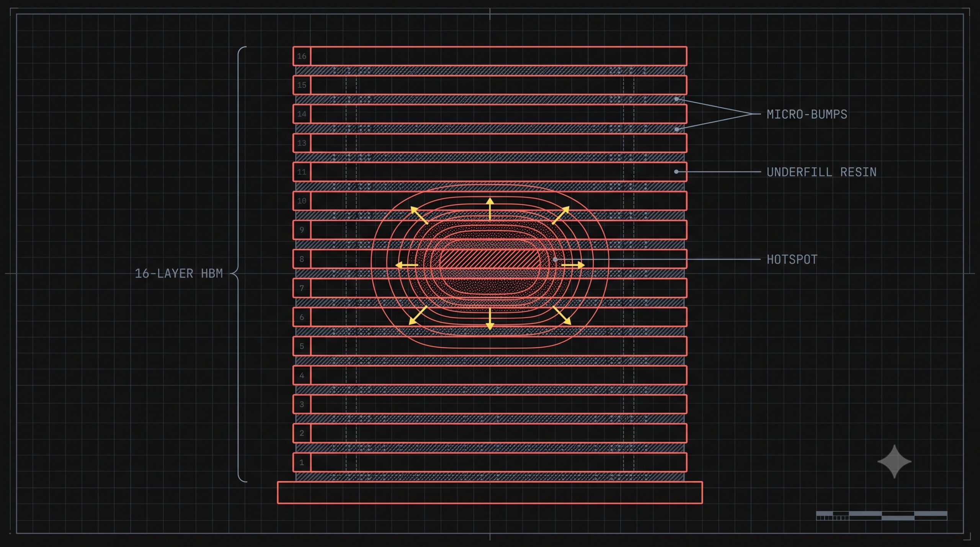Click the downward-pointing yellow heat arrow
This screenshot has width=980, height=547.
pyautogui.click(x=490, y=319)
